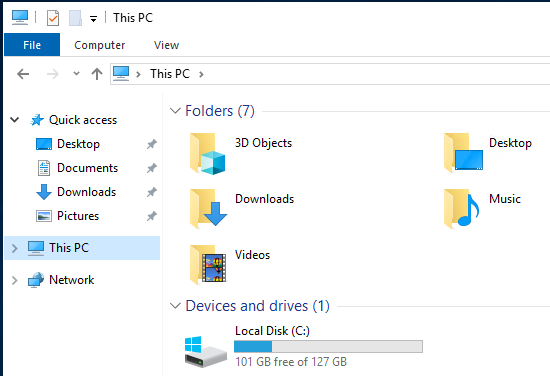The width and height of the screenshot is (550, 376).
Task: Click the Music folder label
Action: [505, 199]
